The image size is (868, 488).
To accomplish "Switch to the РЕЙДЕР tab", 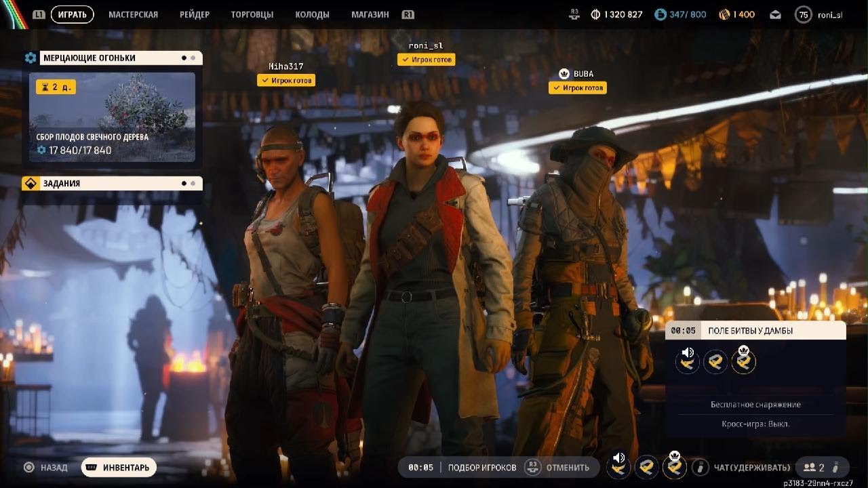I will [x=195, y=14].
